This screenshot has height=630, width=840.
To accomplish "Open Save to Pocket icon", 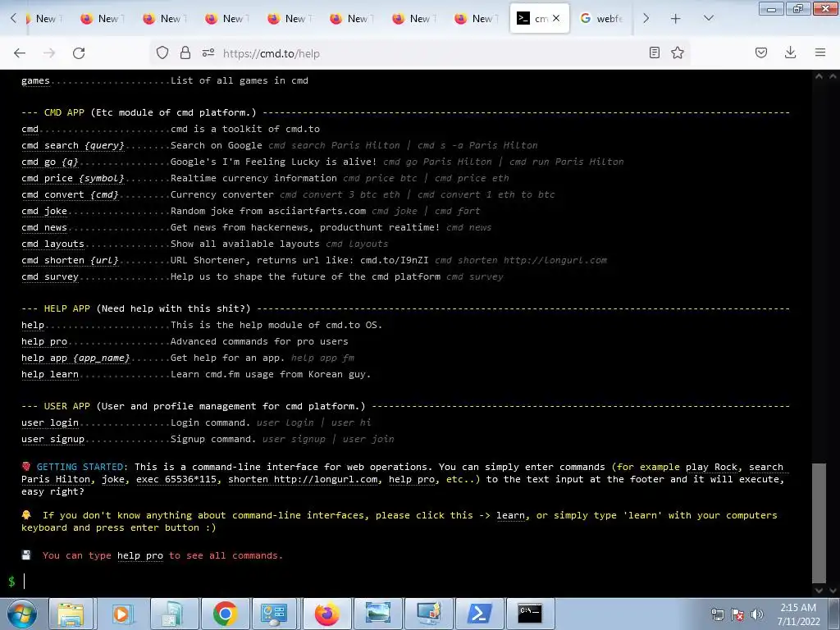I will point(760,52).
